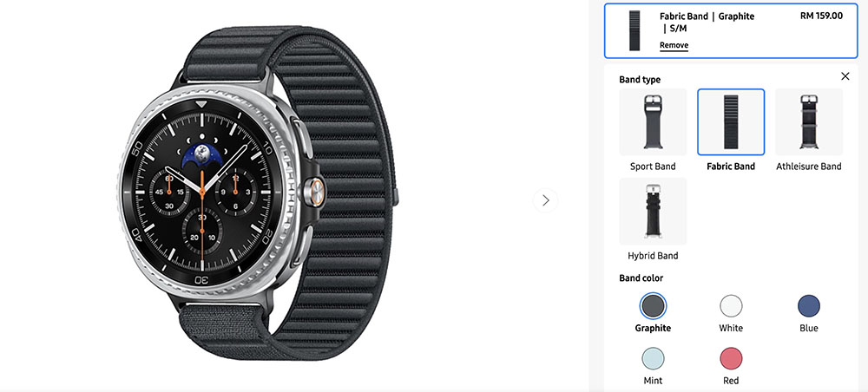The width and height of the screenshot is (868, 392).
Task: Pick the Blue band color swatch
Action: coord(809,306)
